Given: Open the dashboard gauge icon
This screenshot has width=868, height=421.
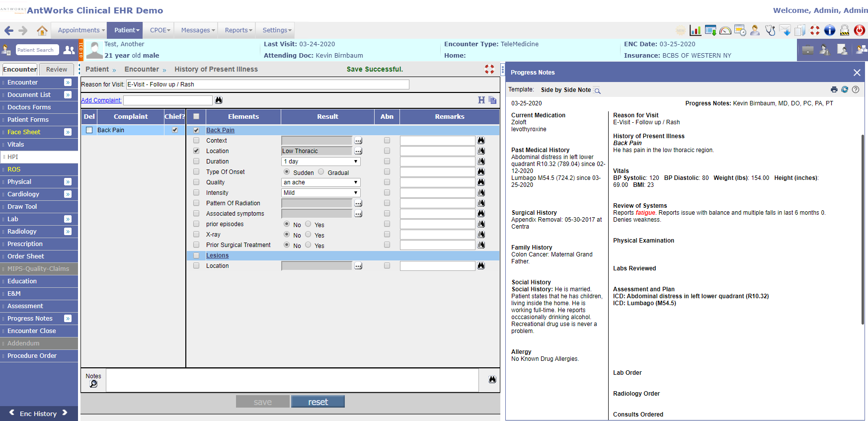Looking at the screenshot, I should [x=725, y=30].
